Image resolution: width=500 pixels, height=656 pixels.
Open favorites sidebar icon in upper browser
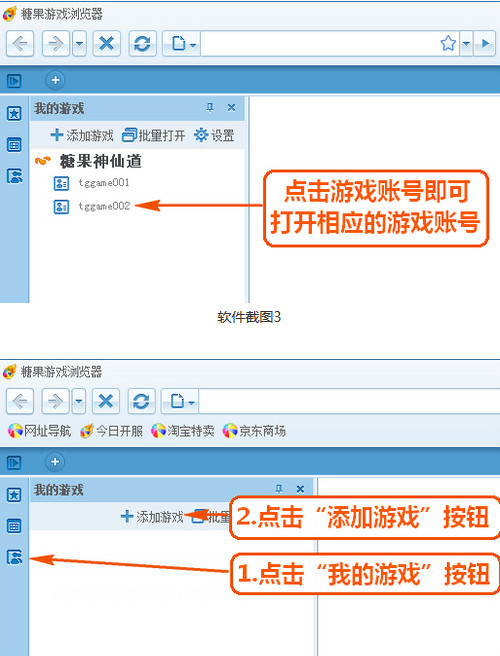click(14, 113)
